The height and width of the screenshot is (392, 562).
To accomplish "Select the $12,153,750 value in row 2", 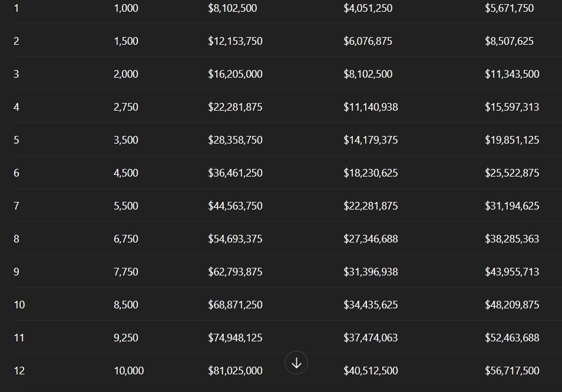I will pos(235,41).
